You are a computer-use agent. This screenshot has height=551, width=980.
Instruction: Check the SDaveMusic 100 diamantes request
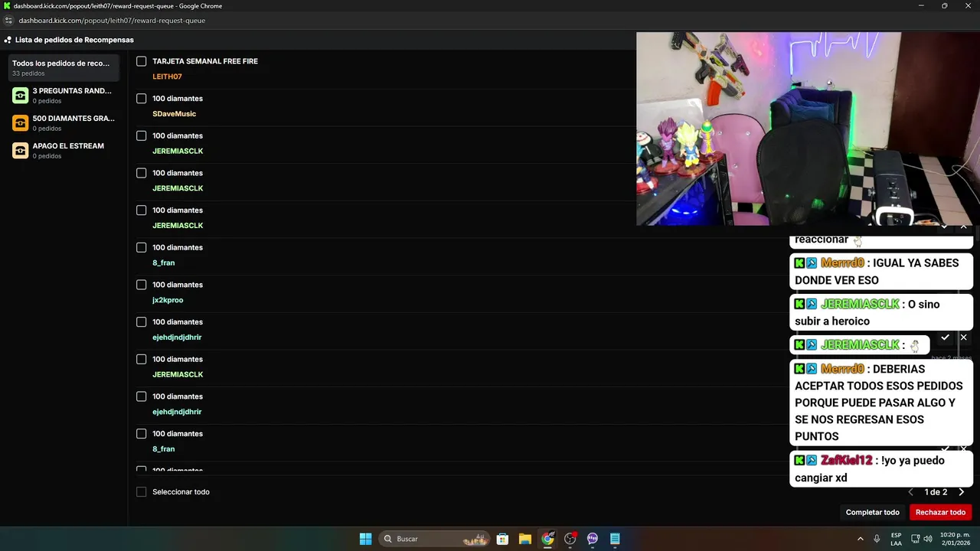142,99
